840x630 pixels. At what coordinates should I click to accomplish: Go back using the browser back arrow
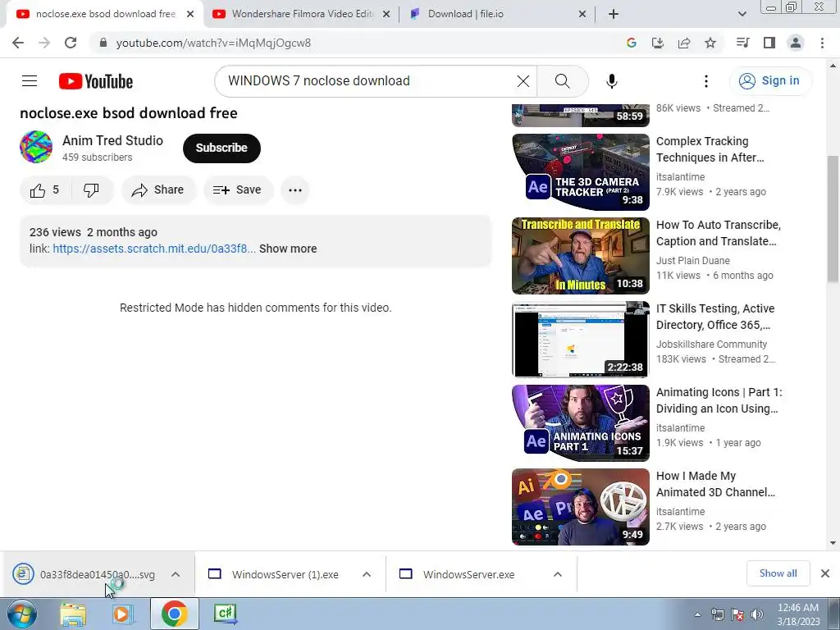pos(18,43)
